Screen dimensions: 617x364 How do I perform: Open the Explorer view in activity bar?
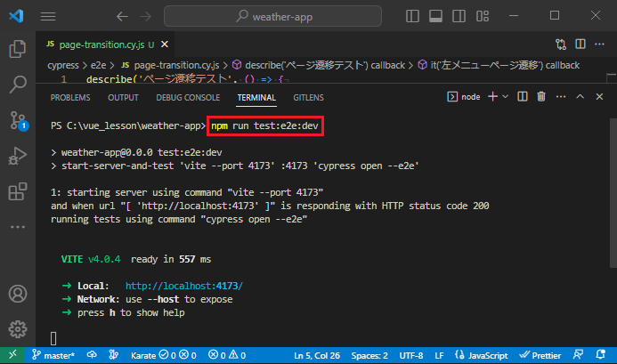17,49
